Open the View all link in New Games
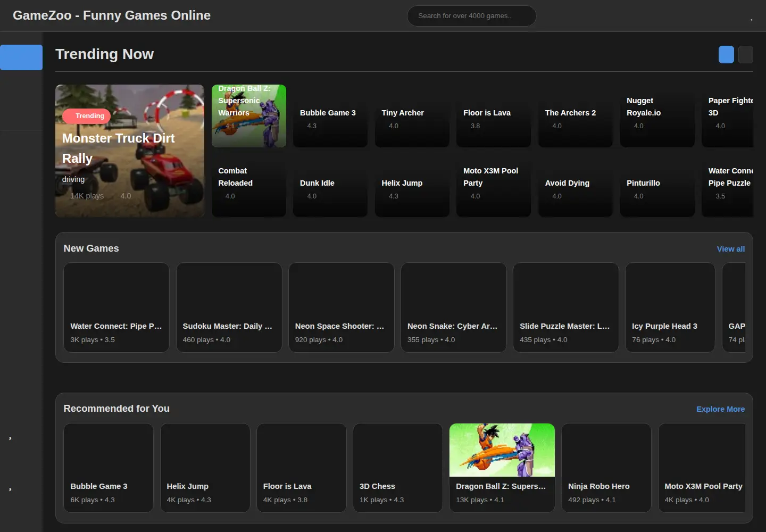This screenshot has width=766, height=532. 731,249
